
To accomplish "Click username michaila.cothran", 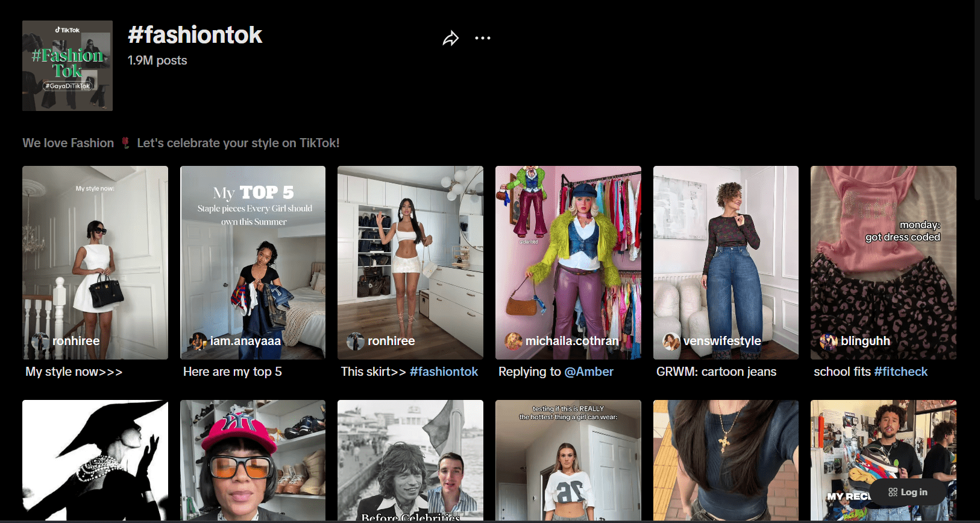I will [x=572, y=341].
